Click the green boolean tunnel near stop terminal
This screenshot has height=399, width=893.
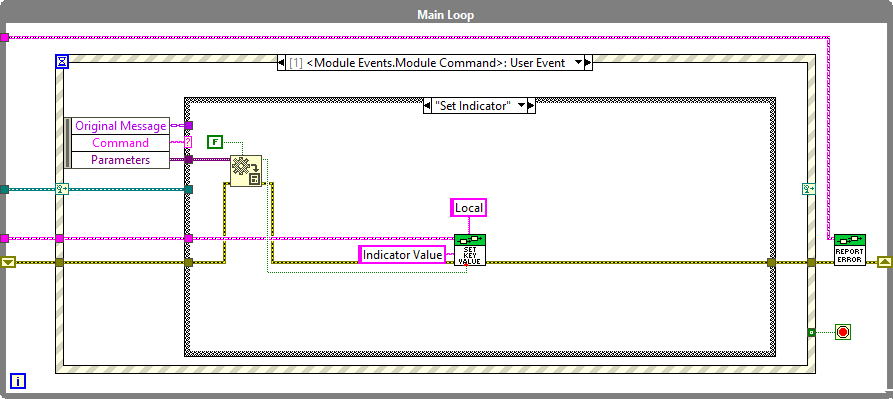(x=812, y=332)
